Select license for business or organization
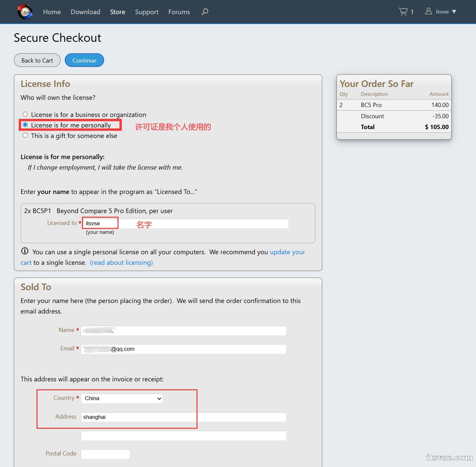Viewport: 476px width, 467px height. click(x=25, y=114)
